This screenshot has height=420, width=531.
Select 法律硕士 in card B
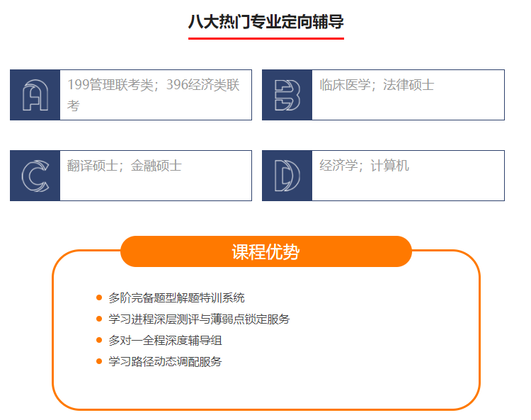[409, 85]
